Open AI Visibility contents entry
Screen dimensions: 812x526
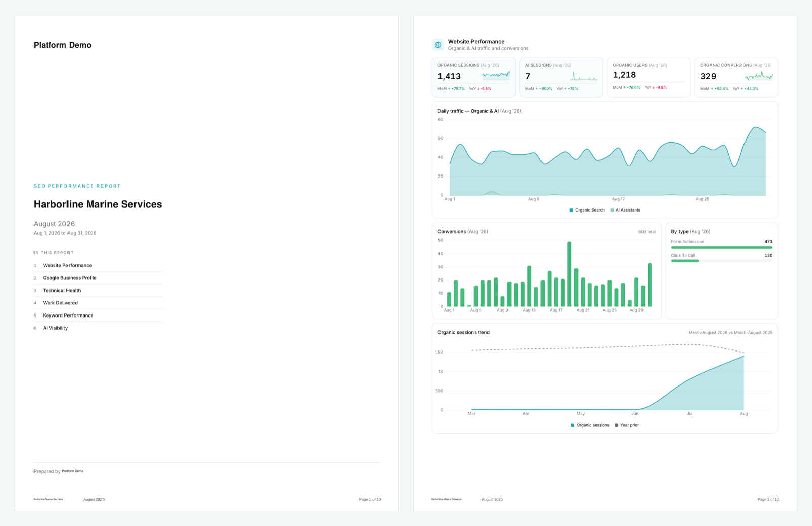(x=98, y=328)
